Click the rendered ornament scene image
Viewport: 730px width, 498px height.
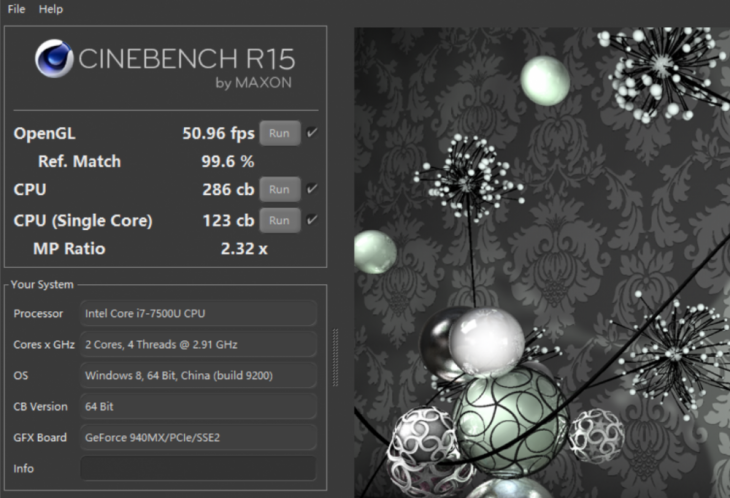coord(542,262)
